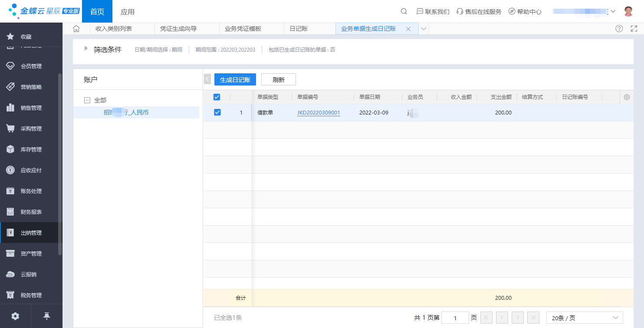Click the help question mark icon
The height and width of the screenshot is (328, 644).
(619, 29)
